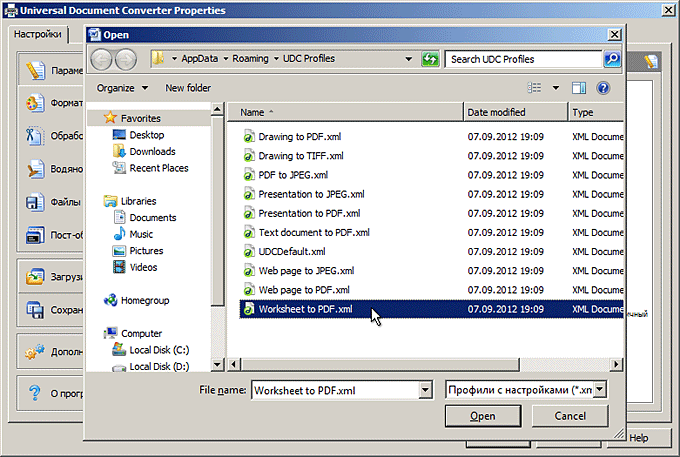The height and width of the screenshot is (457, 680).
Task: Click the navigation pane scroll up arrow
Action: [218, 109]
